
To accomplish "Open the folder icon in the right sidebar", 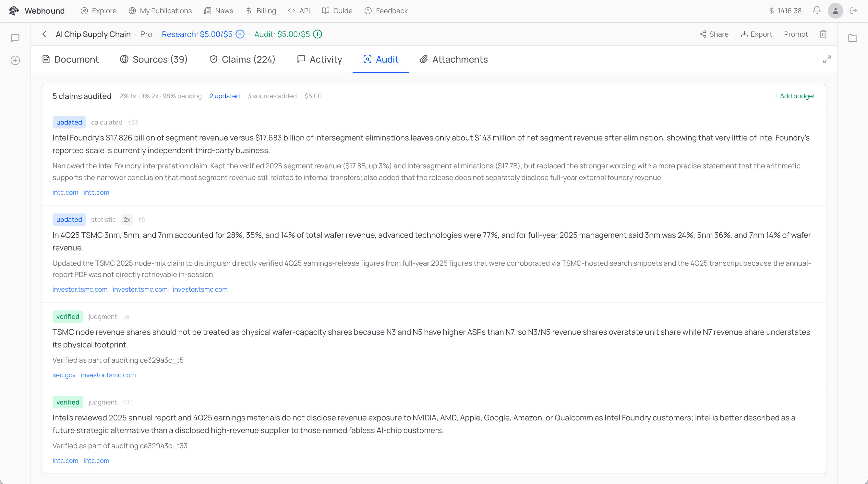I will [x=852, y=38].
